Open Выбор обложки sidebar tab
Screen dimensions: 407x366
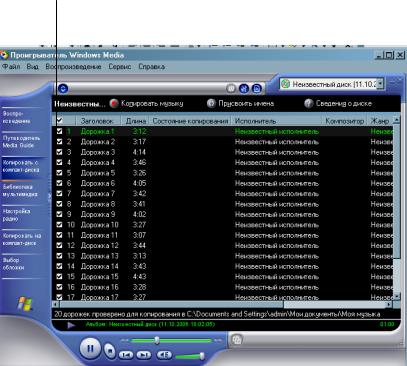[x=14, y=264]
